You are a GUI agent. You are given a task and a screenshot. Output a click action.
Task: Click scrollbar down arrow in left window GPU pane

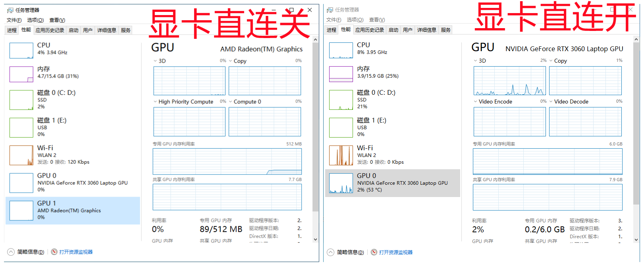click(x=316, y=239)
